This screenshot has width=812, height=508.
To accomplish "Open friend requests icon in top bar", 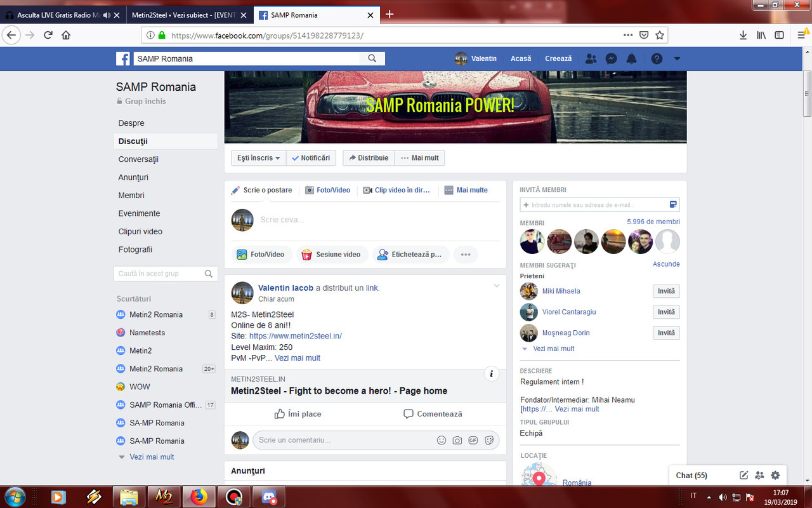I will (x=591, y=58).
